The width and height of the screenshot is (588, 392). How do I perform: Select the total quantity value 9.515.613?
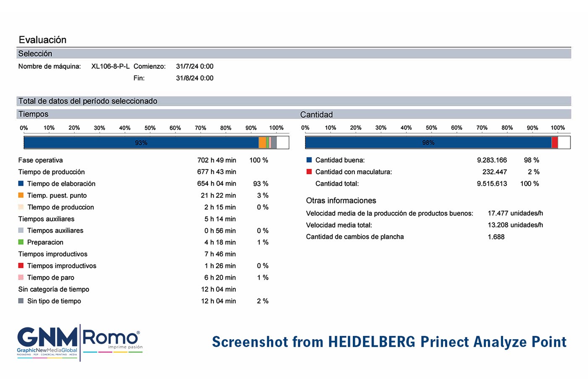click(492, 184)
